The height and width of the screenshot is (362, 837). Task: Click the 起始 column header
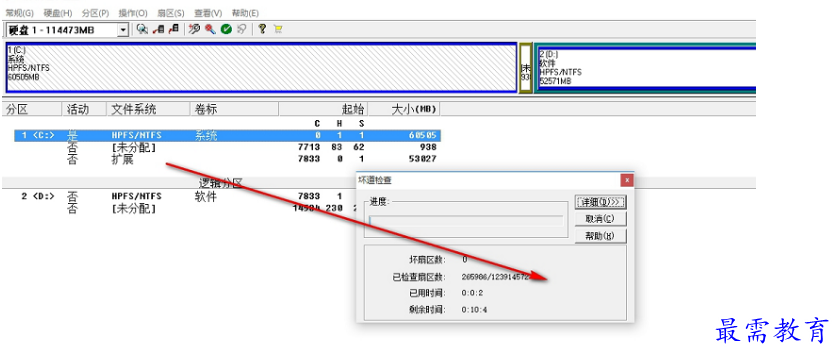pyautogui.click(x=323, y=109)
